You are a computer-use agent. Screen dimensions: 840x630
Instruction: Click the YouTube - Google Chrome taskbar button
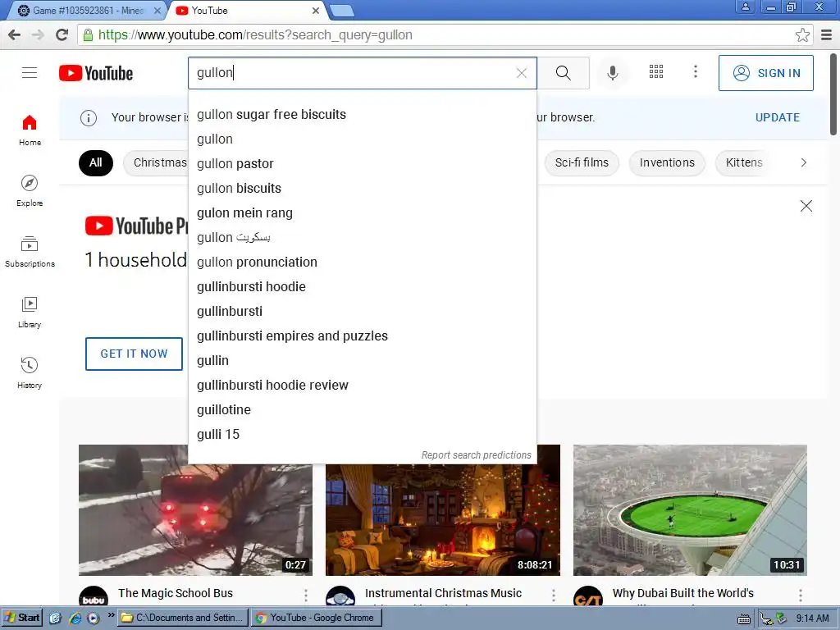pos(316,618)
